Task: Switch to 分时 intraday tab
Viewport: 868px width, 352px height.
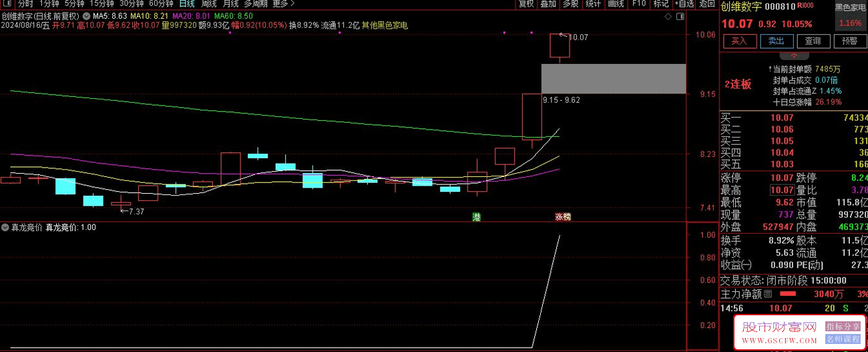Action: pyautogui.click(x=25, y=3)
